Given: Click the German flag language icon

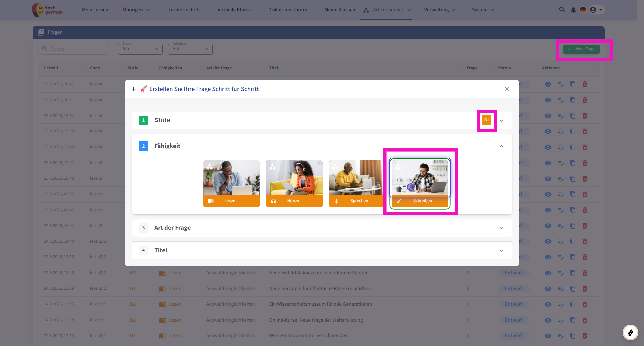Looking at the screenshot, I should [583, 10].
